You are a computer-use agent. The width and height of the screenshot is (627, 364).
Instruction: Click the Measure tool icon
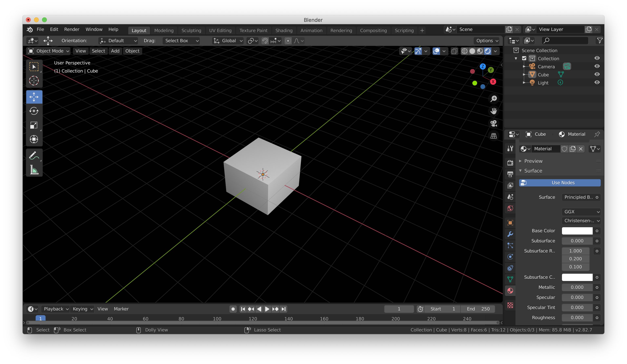pyautogui.click(x=34, y=170)
